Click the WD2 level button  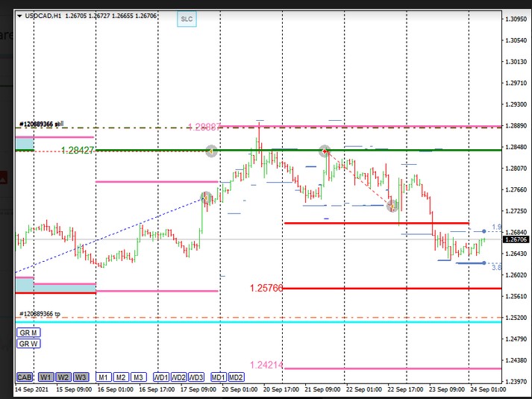tap(179, 377)
